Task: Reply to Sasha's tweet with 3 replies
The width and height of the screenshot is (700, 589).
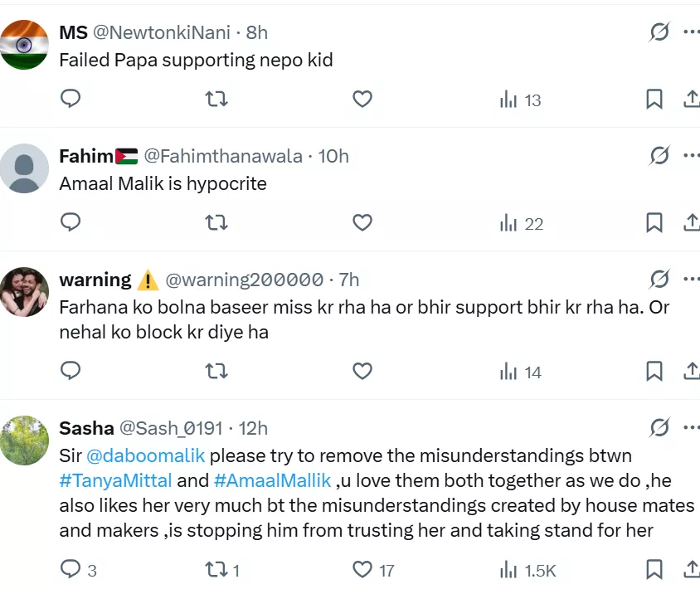Action: pos(71,570)
